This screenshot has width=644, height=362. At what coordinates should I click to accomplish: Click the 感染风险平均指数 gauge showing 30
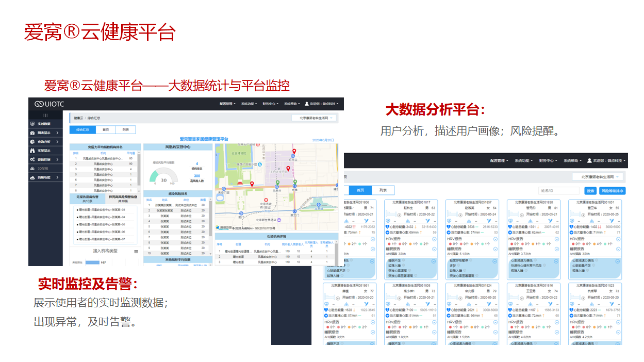tap(163, 174)
